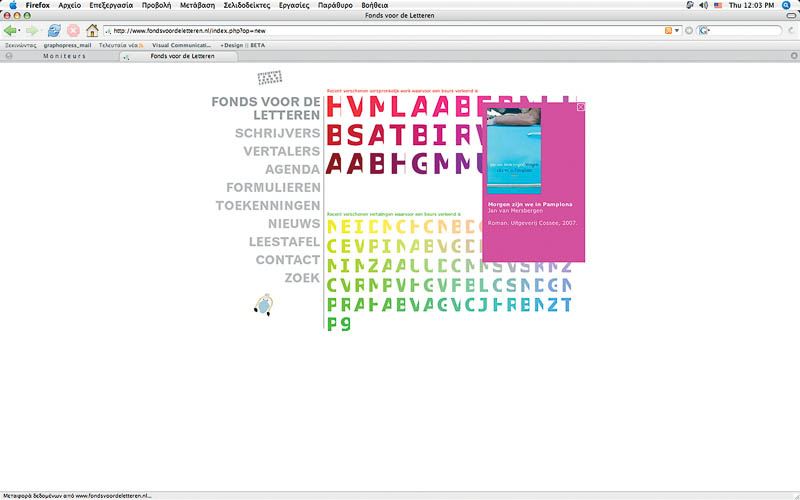Screen dimensions: 800x500
Task: Go back with the green Back arrow
Action: tap(9, 31)
